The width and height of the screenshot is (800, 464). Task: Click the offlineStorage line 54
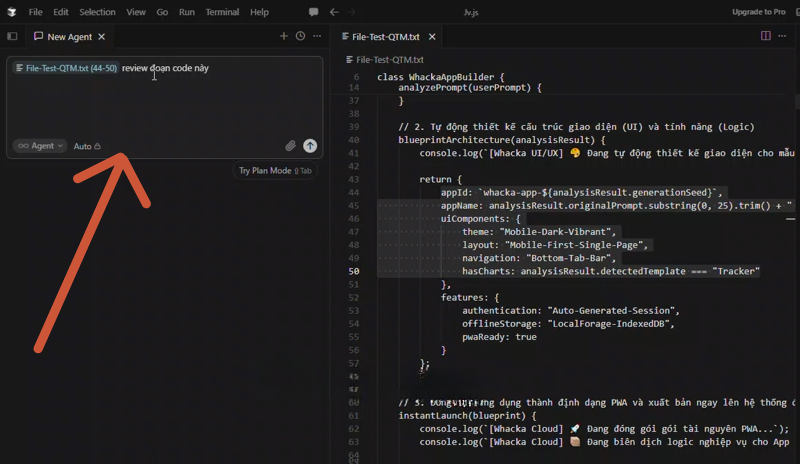(568, 324)
